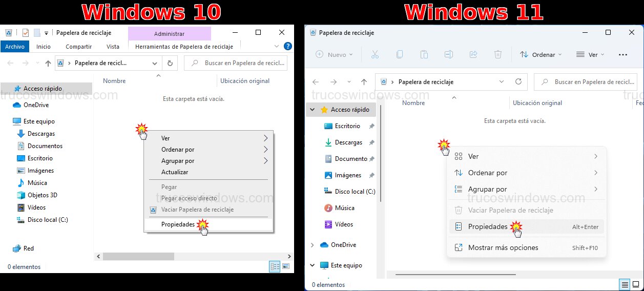
Task: Click the Delete trash icon in Windows 11 toolbar
Action: click(498, 54)
